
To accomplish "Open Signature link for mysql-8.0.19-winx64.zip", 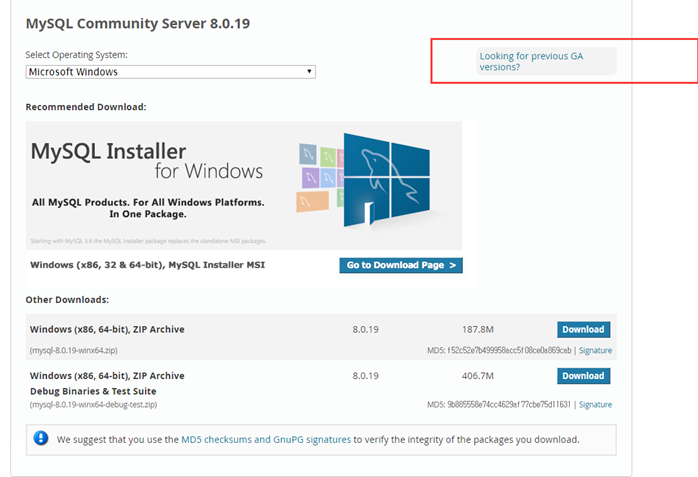I will point(595,350).
